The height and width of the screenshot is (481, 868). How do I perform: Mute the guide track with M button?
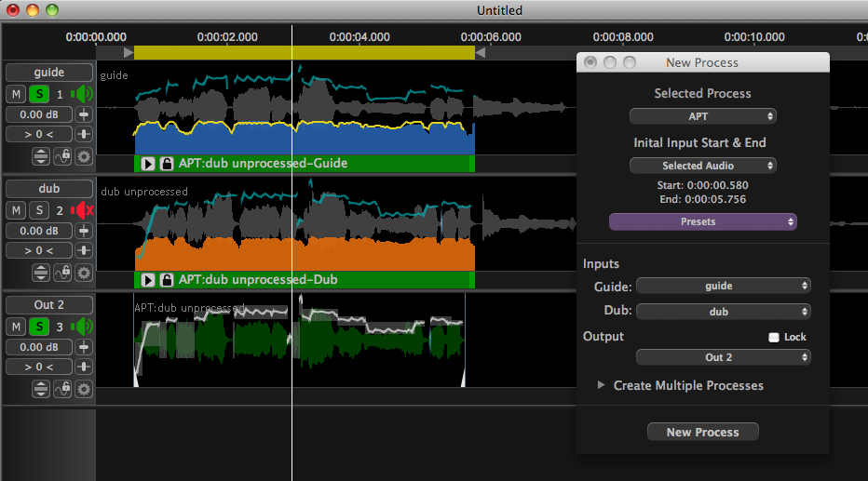[x=17, y=94]
